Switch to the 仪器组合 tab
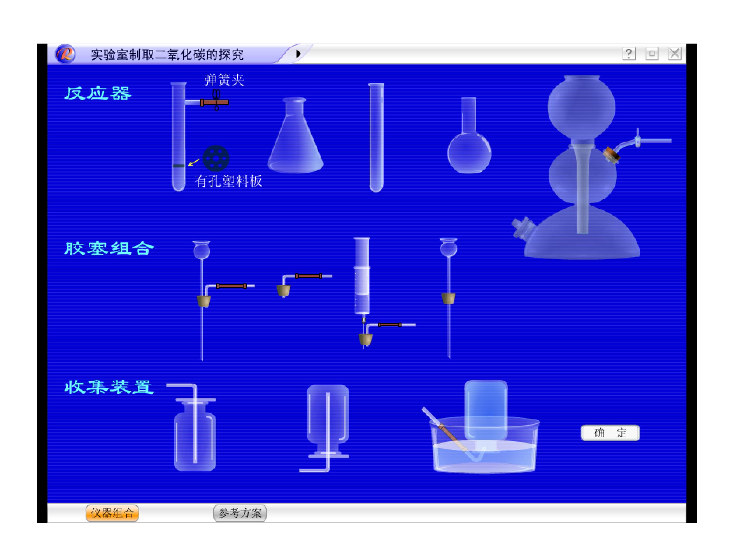 [x=112, y=513]
